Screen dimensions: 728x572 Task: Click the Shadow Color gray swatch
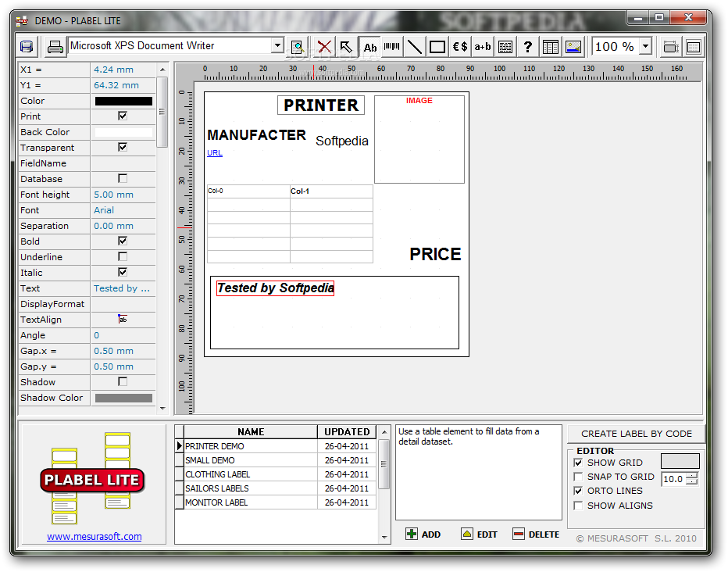pyautogui.click(x=123, y=398)
